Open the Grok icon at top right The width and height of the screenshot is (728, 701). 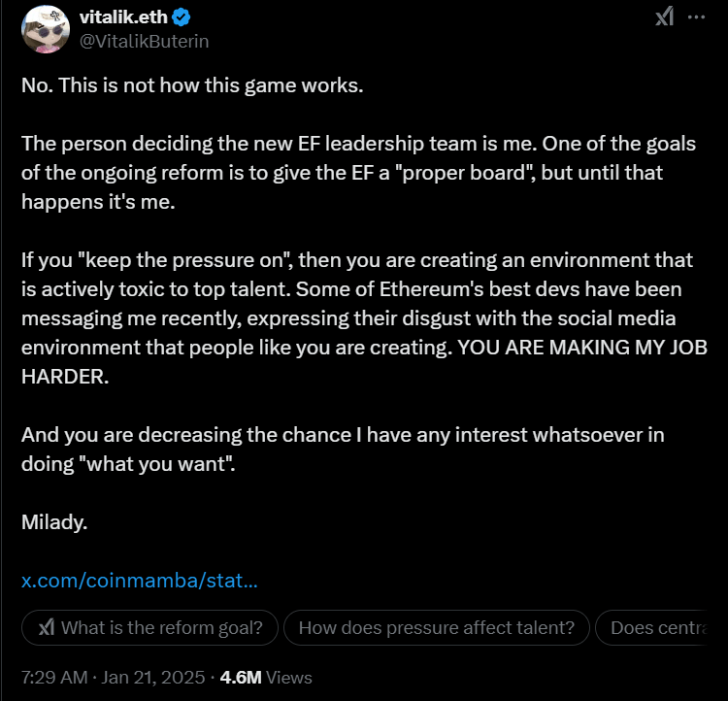tap(664, 17)
